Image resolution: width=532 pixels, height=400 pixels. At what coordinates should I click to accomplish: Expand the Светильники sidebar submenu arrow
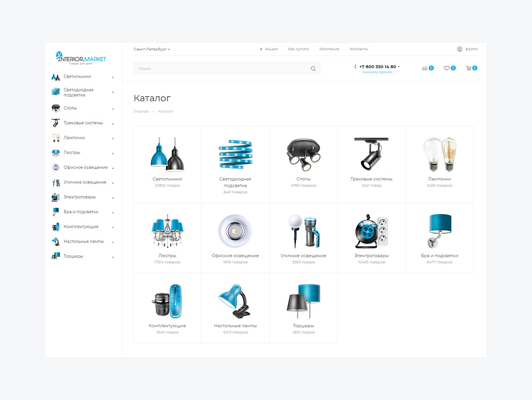(113, 77)
